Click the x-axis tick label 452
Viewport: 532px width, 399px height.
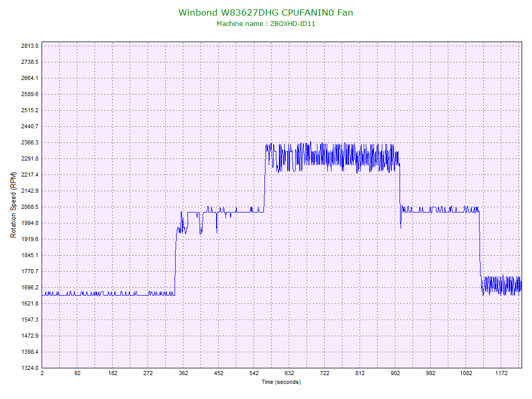click(219, 373)
